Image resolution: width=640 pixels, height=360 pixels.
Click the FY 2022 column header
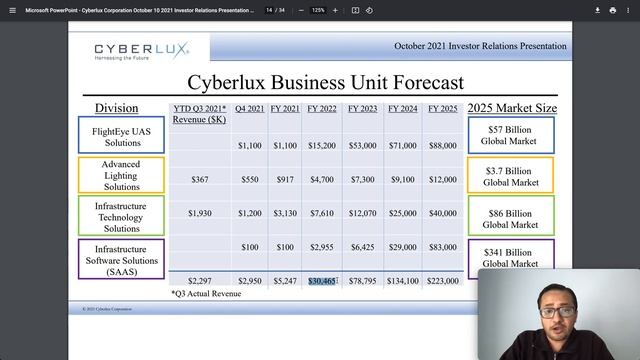[322, 109]
